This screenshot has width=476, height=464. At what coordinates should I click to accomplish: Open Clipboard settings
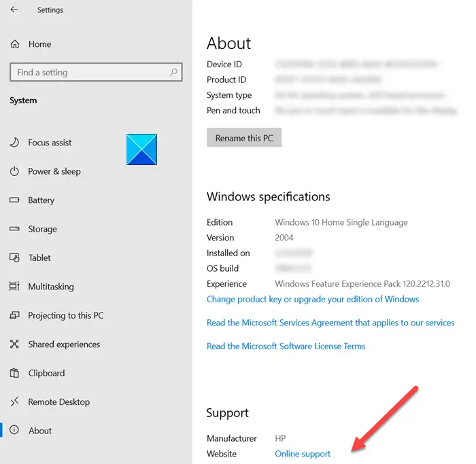point(46,373)
